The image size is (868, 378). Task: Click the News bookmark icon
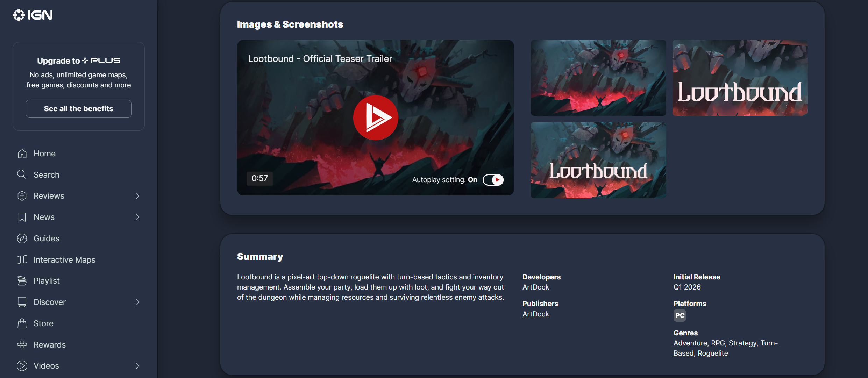22,217
